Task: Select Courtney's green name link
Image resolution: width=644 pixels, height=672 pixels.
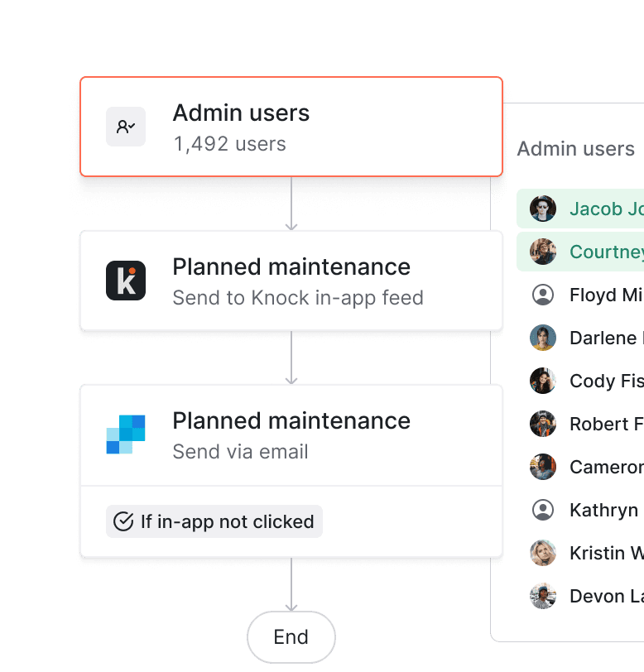Action: (607, 252)
